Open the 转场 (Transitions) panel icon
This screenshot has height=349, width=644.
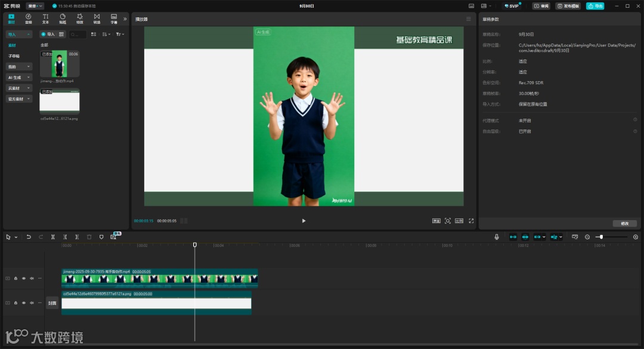[97, 18]
